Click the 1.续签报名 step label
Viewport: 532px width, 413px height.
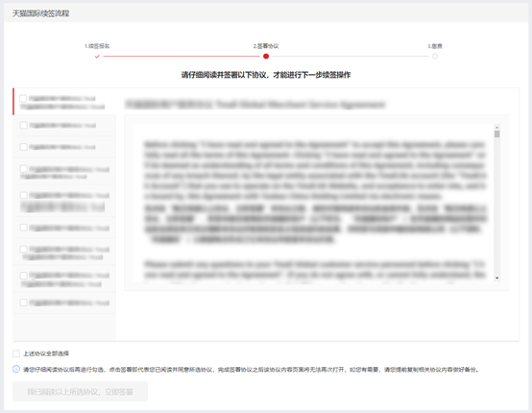pos(97,46)
